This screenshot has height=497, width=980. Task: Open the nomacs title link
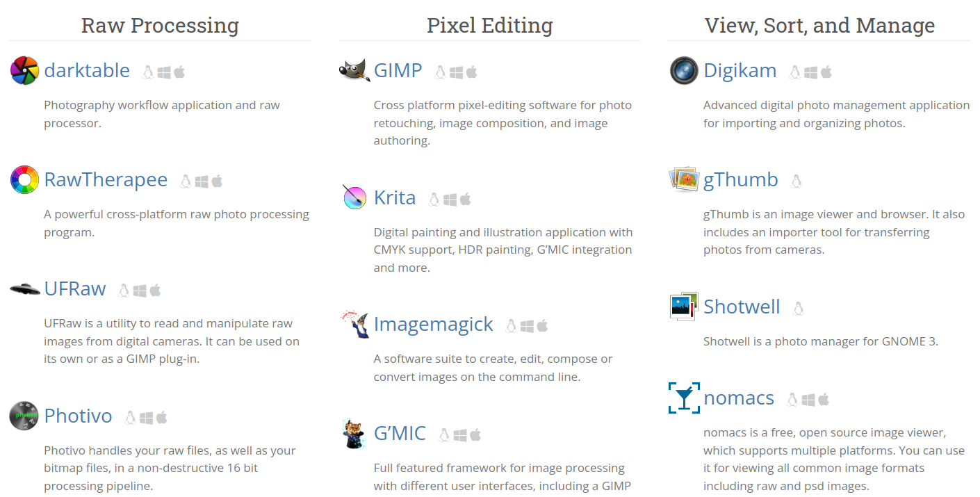click(738, 398)
